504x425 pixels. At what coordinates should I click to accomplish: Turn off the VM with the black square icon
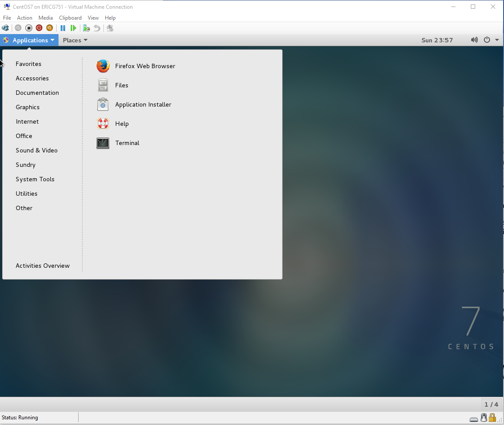pos(29,28)
